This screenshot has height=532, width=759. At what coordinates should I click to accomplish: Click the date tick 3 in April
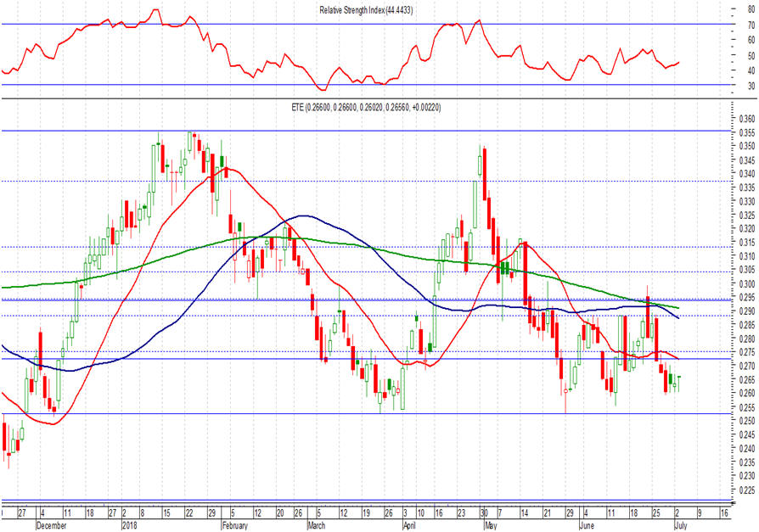click(x=406, y=513)
